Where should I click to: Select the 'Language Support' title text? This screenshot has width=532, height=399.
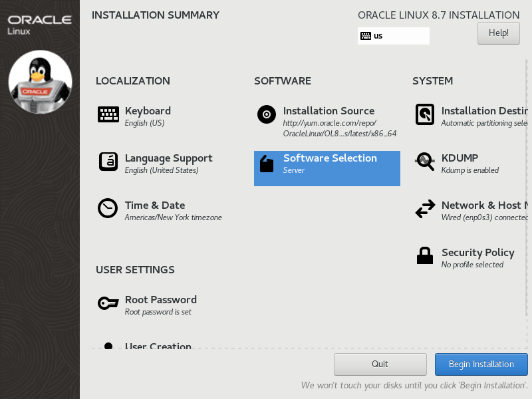169,158
